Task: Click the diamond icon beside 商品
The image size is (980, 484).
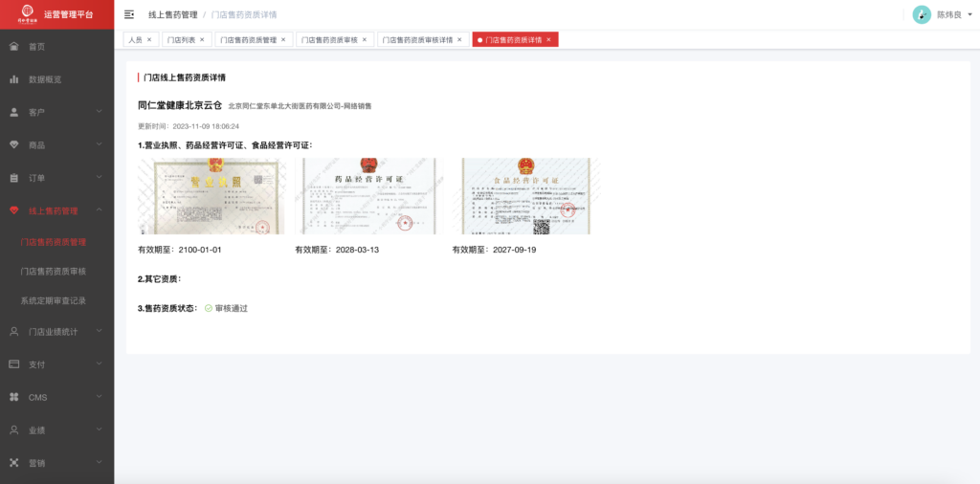Action: (x=14, y=144)
